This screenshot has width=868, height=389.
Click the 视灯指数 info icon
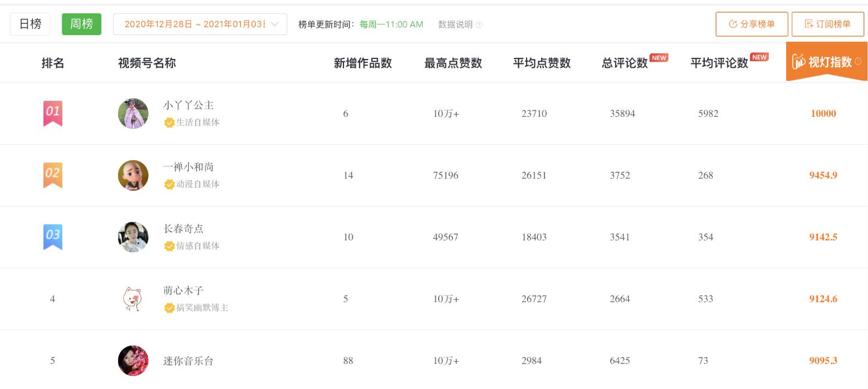click(x=858, y=61)
